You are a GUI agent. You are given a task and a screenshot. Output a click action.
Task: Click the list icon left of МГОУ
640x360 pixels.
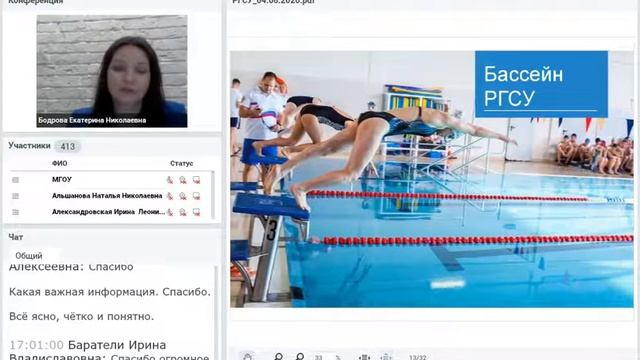click(16, 180)
